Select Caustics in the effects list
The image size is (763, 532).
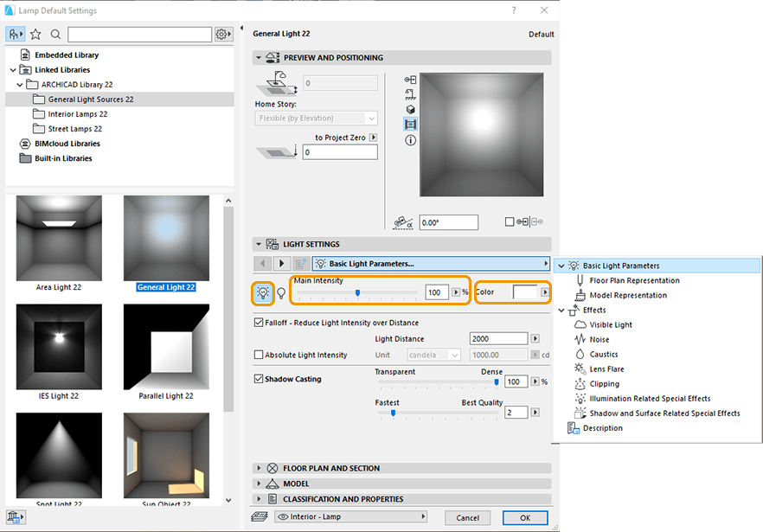click(x=604, y=355)
